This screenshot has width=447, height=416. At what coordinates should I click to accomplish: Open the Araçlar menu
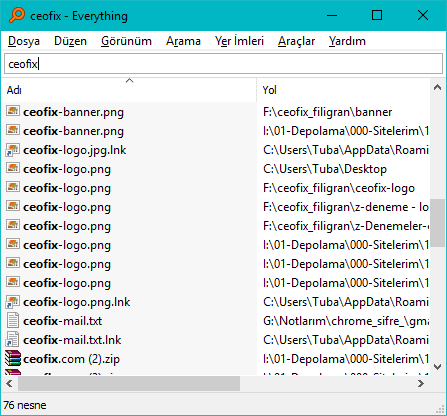click(x=296, y=41)
